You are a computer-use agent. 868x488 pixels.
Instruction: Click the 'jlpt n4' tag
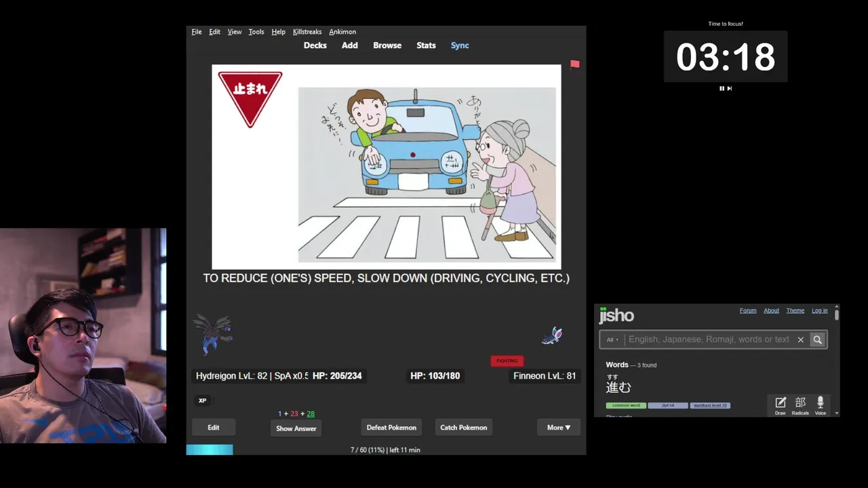[668, 405]
